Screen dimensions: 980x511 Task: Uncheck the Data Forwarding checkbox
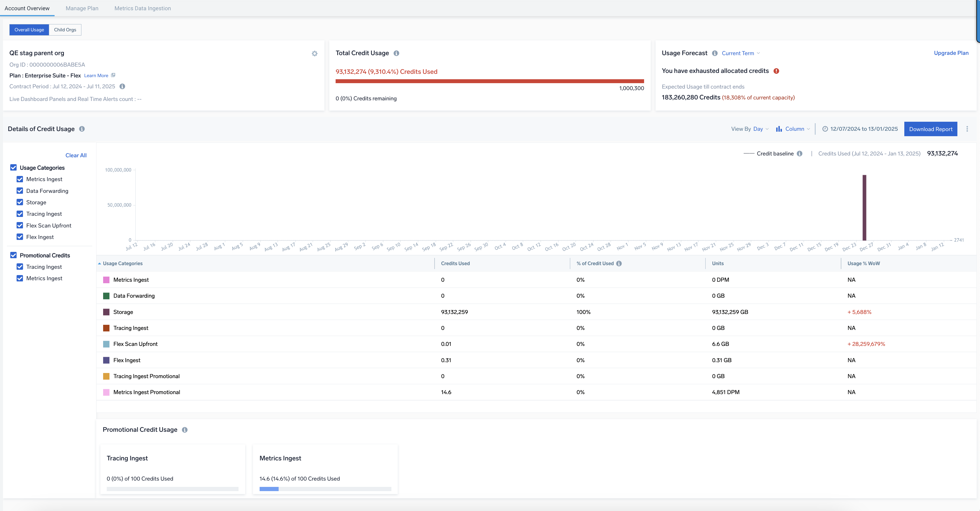pos(20,191)
